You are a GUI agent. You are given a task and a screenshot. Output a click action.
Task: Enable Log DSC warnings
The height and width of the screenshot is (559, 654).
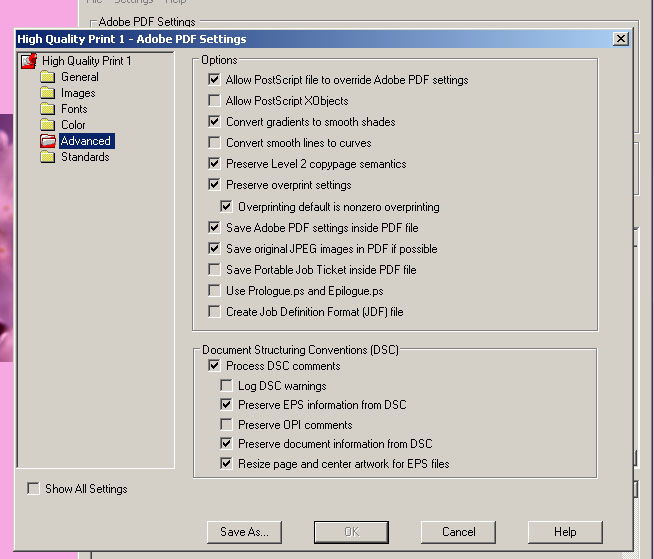226,385
